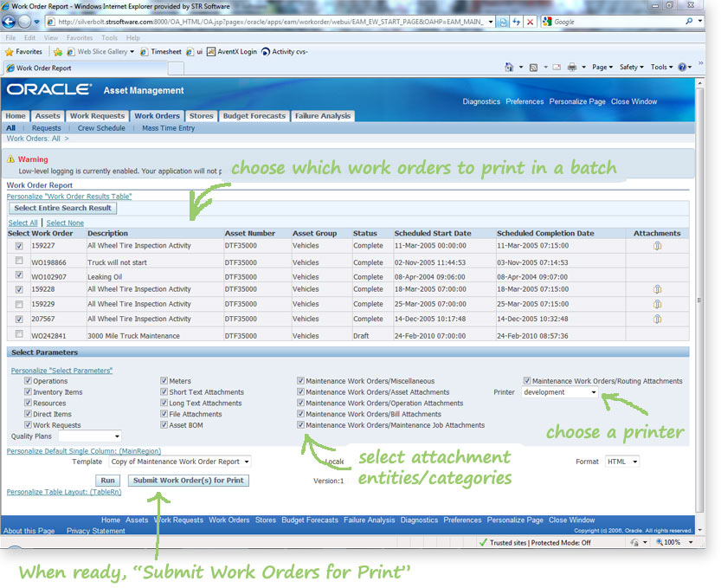721x588 pixels.
Task: Click the Add to Favorites bar icon
Action: click(57, 52)
